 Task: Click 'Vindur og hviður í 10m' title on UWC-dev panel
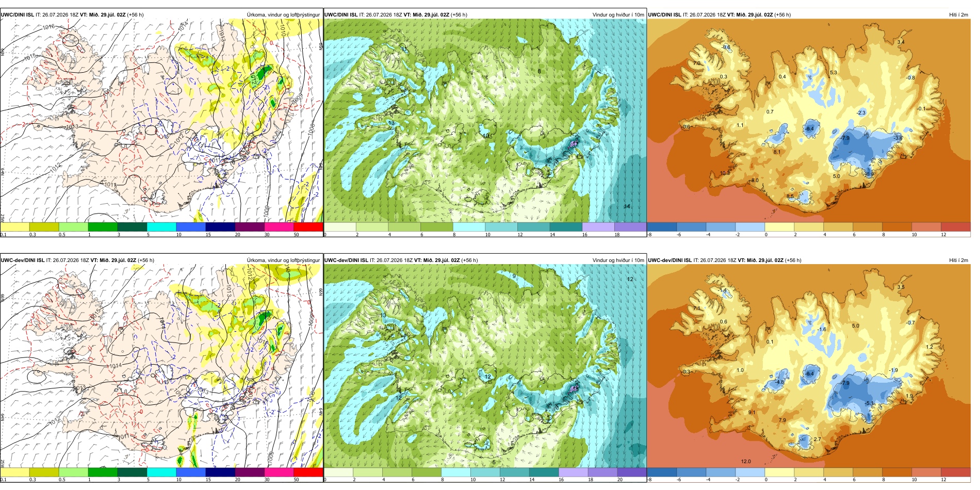[618, 260]
